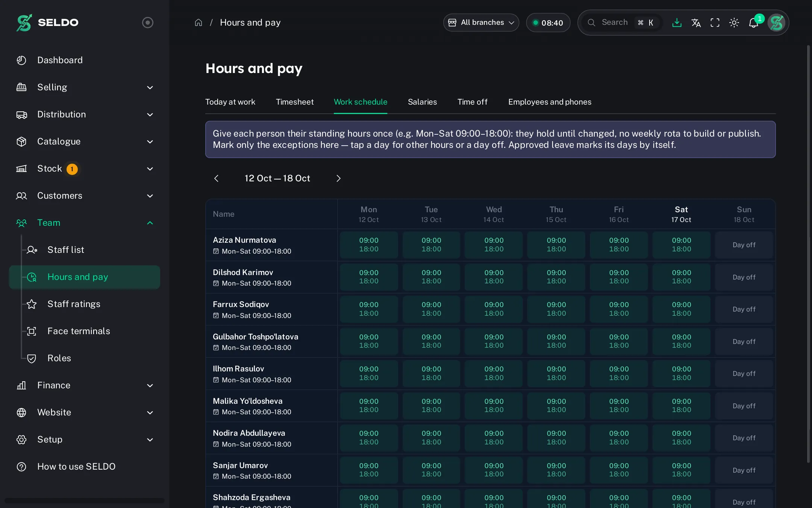Expand the Customers menu chevron
The image size is (812, 508).
[150, 196]
